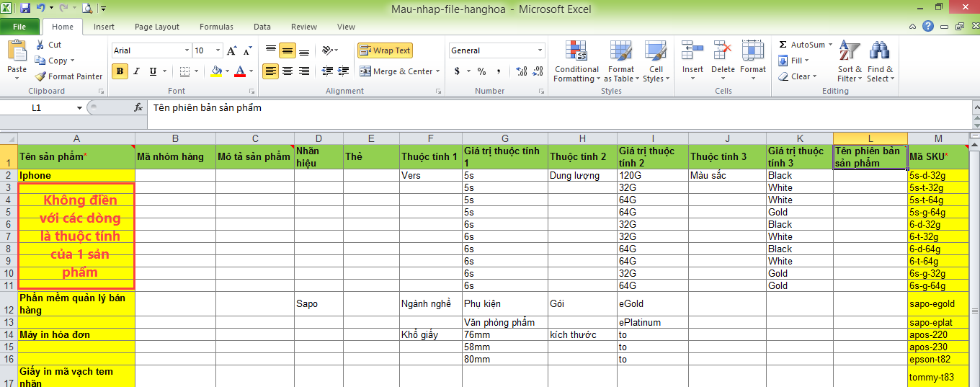This screenshot has height=387, width=980.
Task: Switch to the Insert tab
Action: coord(104,27)
